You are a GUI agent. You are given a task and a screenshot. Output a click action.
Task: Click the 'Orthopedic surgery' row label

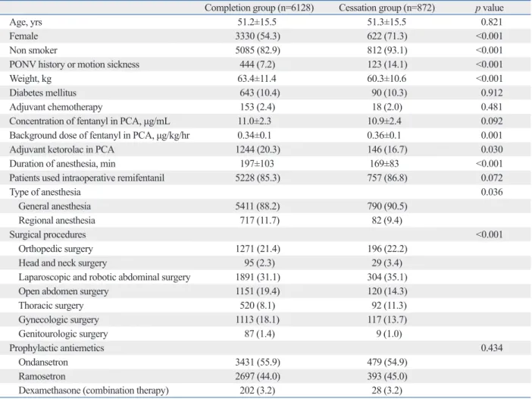pyautogui.click(x=55, y=249)
